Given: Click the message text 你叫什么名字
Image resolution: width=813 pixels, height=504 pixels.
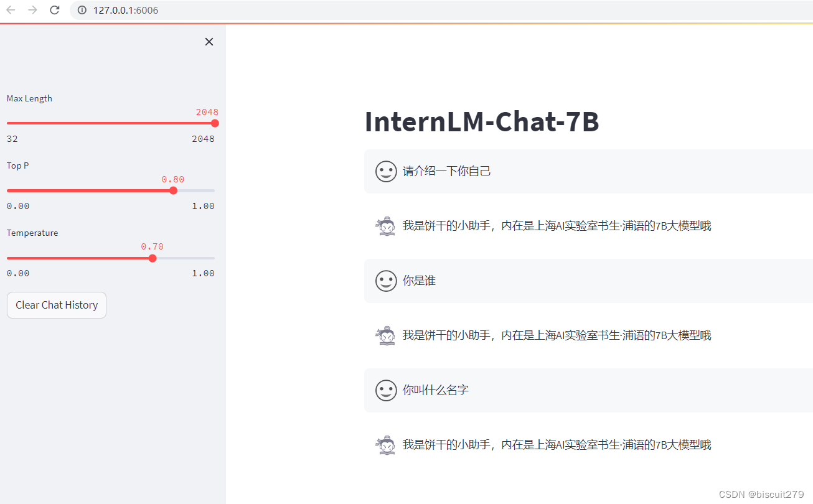Looking at the screenshot, I should pos(436,390).
